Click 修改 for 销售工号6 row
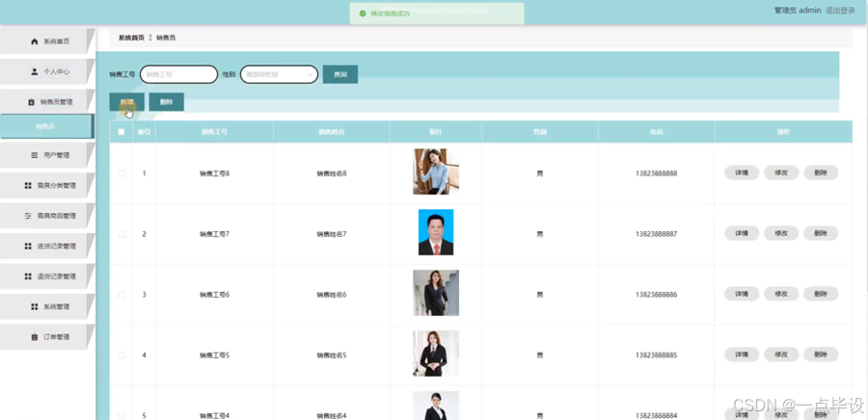Image resolution: width=868 pixels, height=420 pixels. (781, 294)
